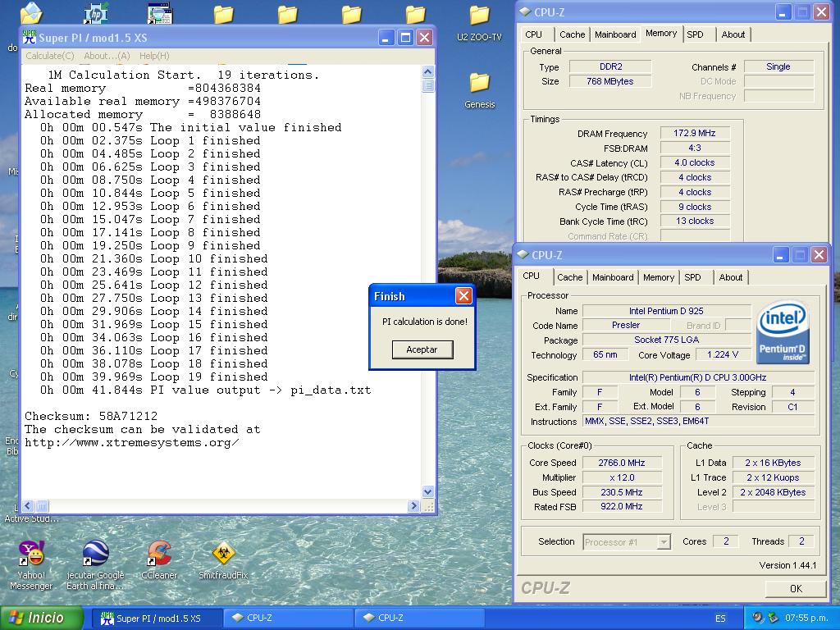Viewport: 840px width, 630px height.
Task: Minimize the Super PI window
Action: point(387,38)
